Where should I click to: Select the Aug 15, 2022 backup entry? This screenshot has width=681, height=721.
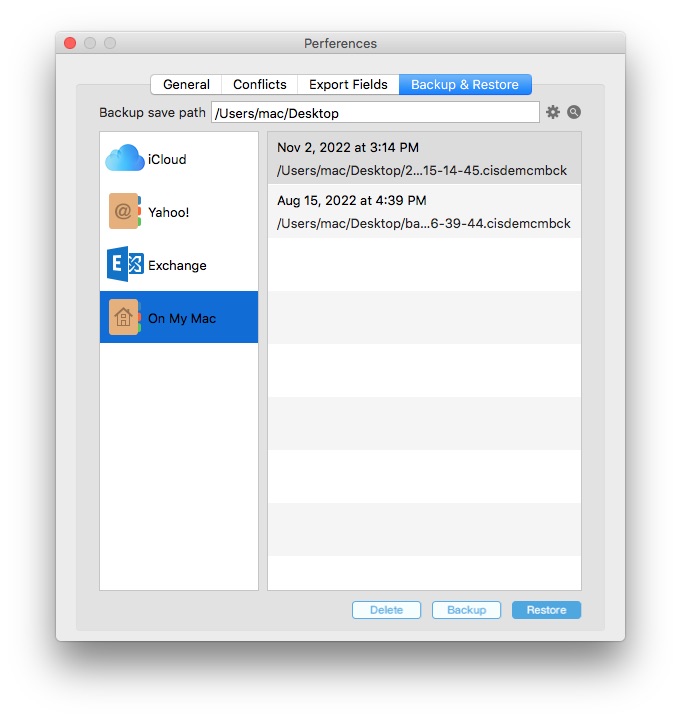point(424,211)
